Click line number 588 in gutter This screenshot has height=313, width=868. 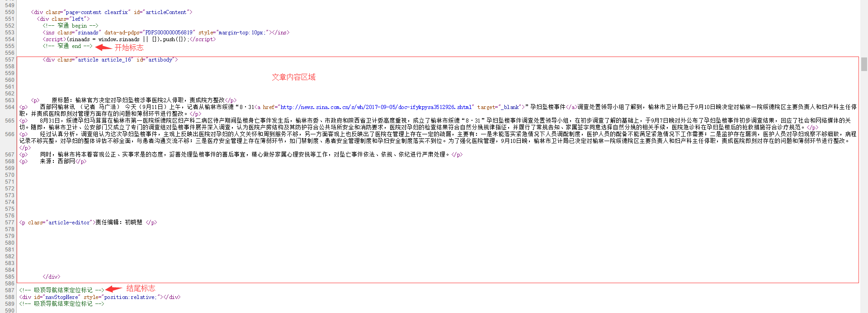[9, 297]
